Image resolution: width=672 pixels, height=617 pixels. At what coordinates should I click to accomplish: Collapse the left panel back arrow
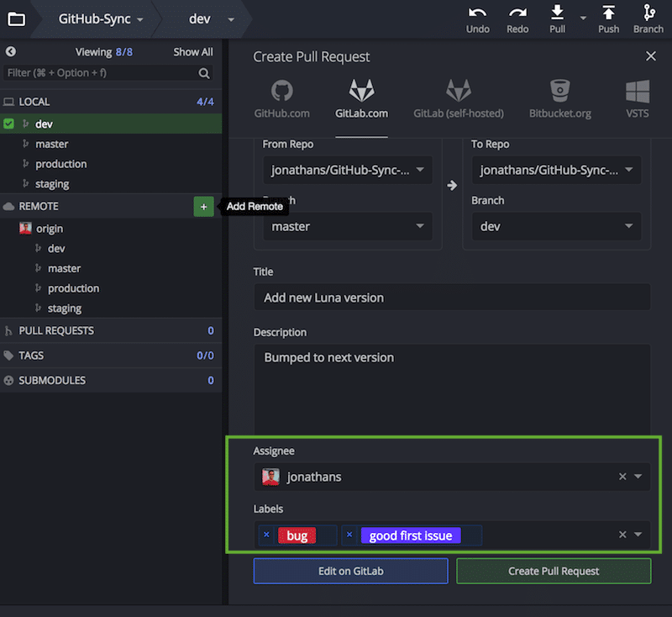[11, 52]
